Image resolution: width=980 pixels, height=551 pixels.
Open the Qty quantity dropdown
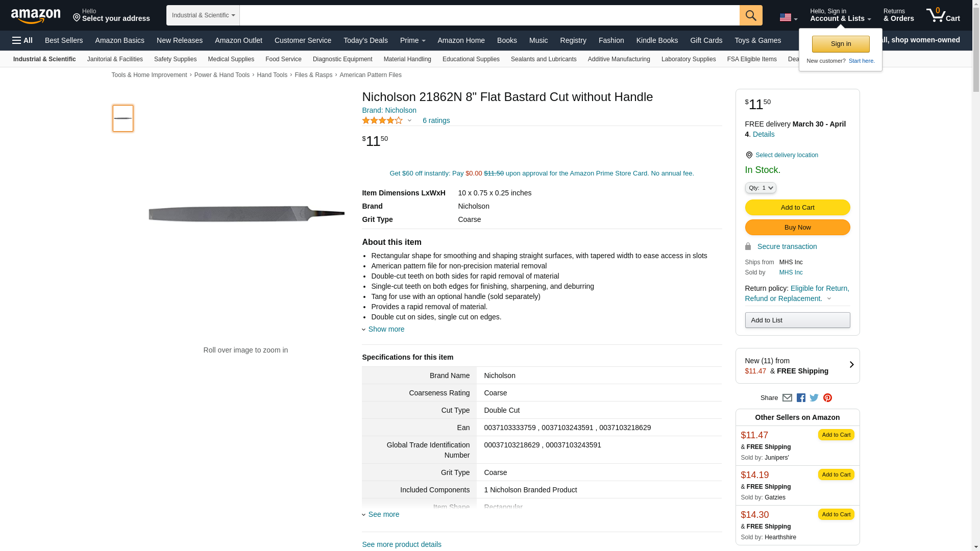click(760, 188)
